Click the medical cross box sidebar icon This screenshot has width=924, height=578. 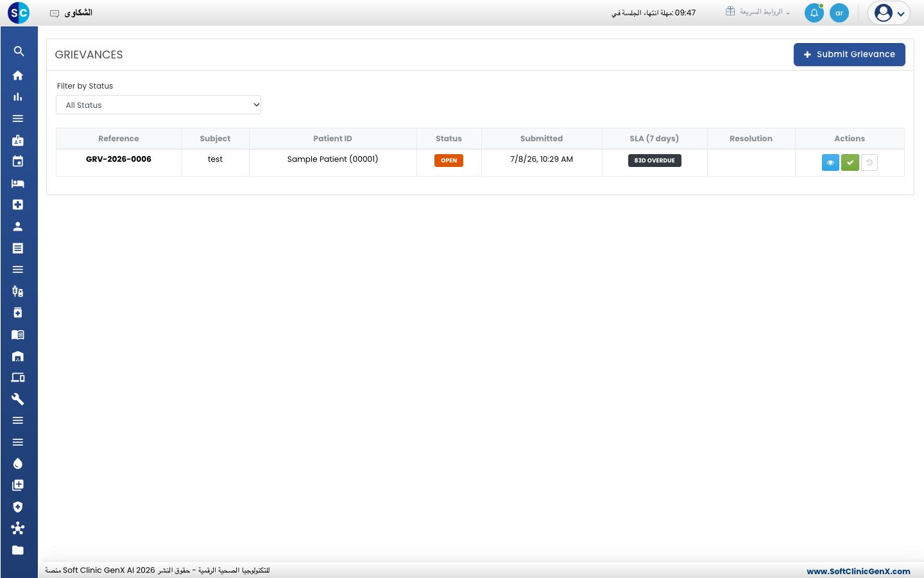point(18,205)
